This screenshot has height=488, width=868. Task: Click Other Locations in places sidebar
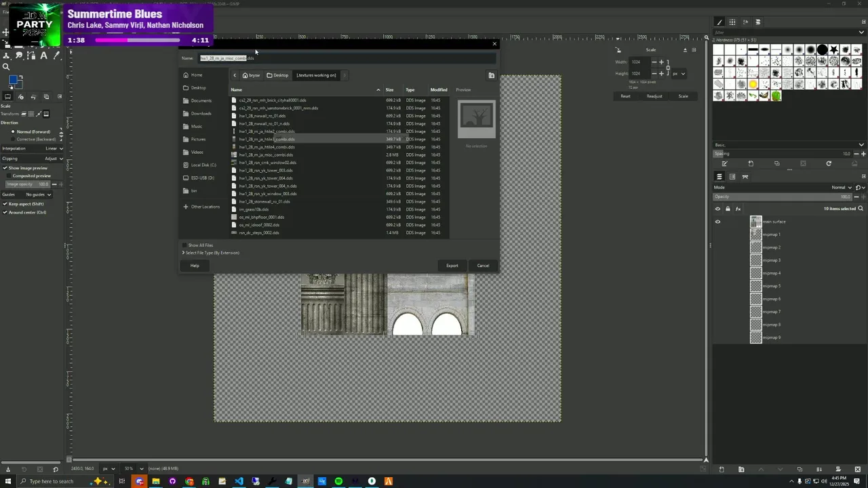(205, 207)
